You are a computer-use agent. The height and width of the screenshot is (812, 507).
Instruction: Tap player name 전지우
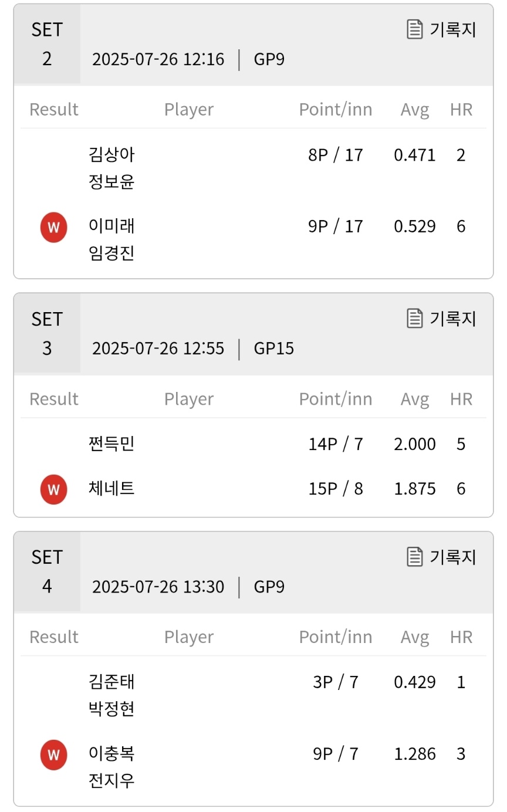click(x=111, y=781)
